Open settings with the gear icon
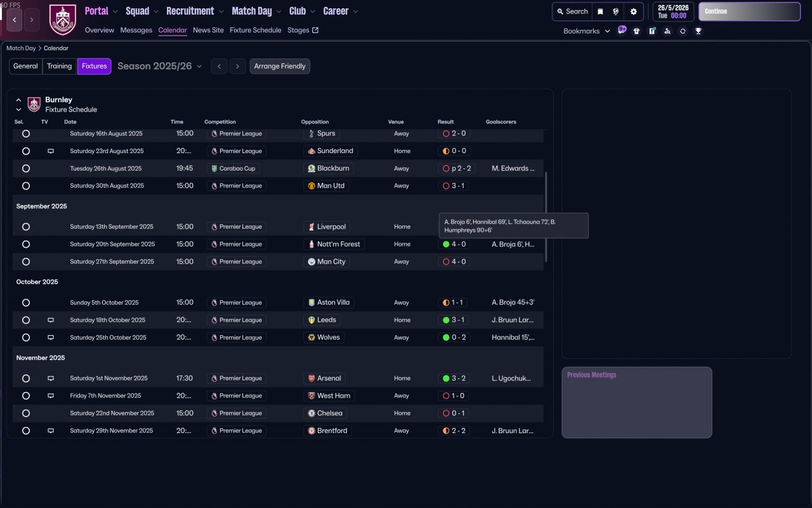Screen dimensions: 812x508 click(633, 11)
